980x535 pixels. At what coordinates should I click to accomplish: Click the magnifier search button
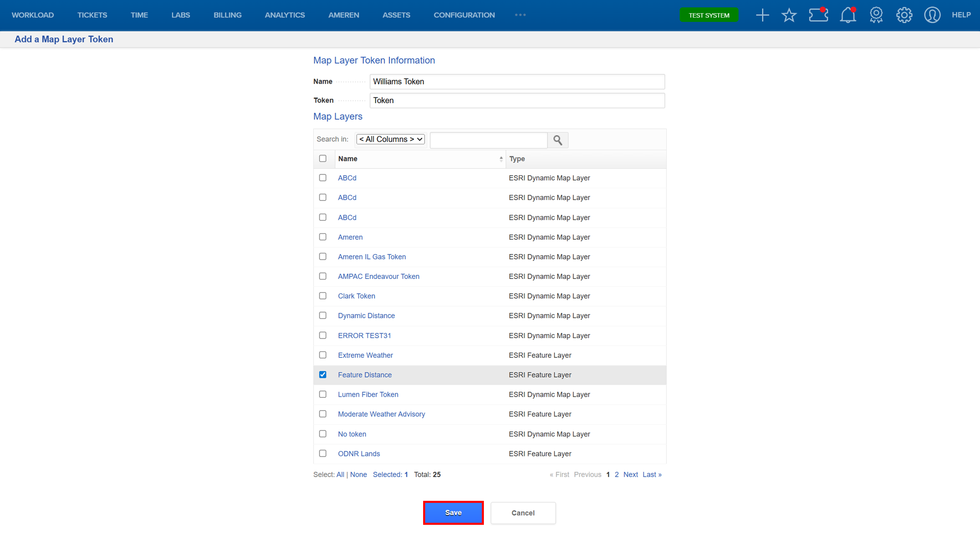pos(558,140)
